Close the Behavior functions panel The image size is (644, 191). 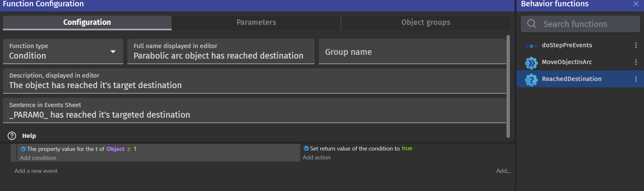tap(636, 4)
